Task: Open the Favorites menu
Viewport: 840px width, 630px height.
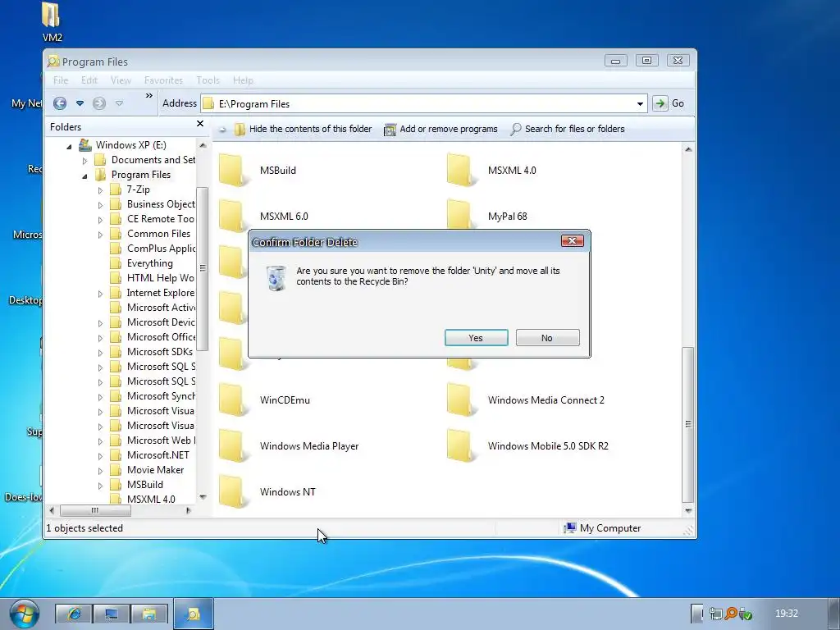Action: pyautogui.click(x=163, y=80)
